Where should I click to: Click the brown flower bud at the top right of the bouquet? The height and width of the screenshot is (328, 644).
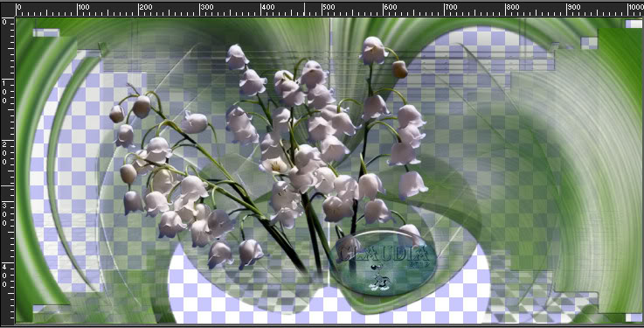(399, 69)
